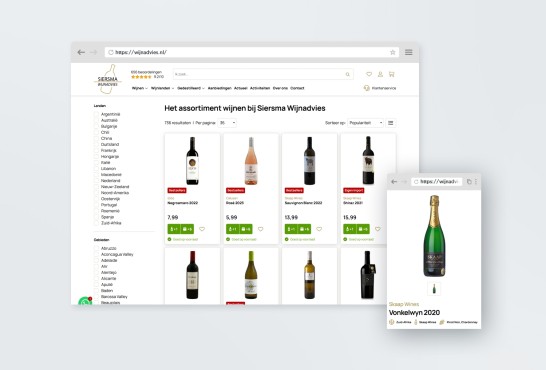
Task: Expand the Gedestilleerd menu
Action: click(191, 88)
